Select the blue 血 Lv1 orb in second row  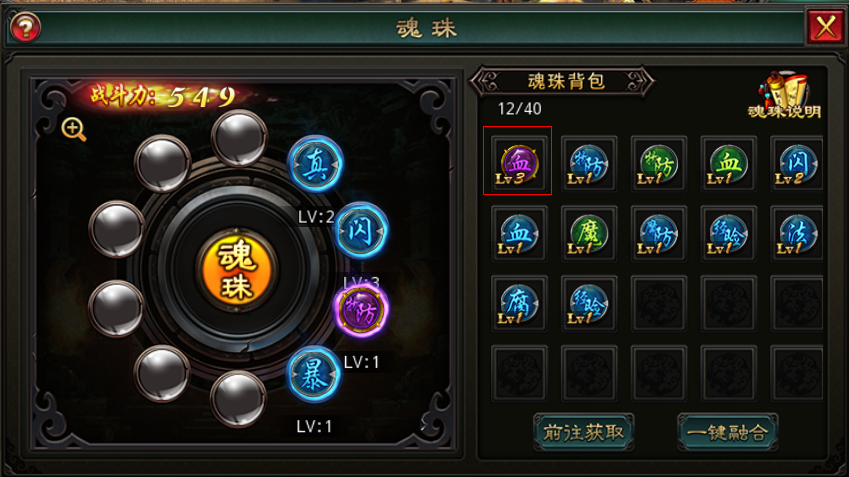[518, 233]
